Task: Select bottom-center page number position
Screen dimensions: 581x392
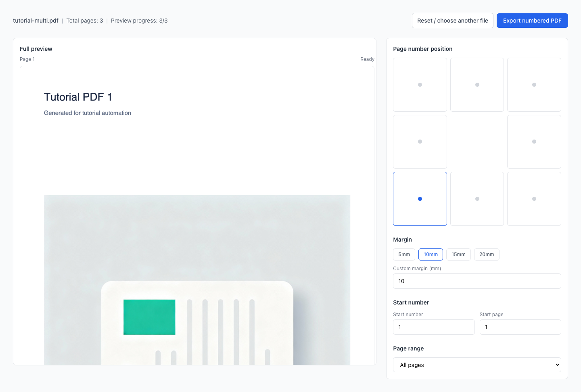Action: [477, 199]
